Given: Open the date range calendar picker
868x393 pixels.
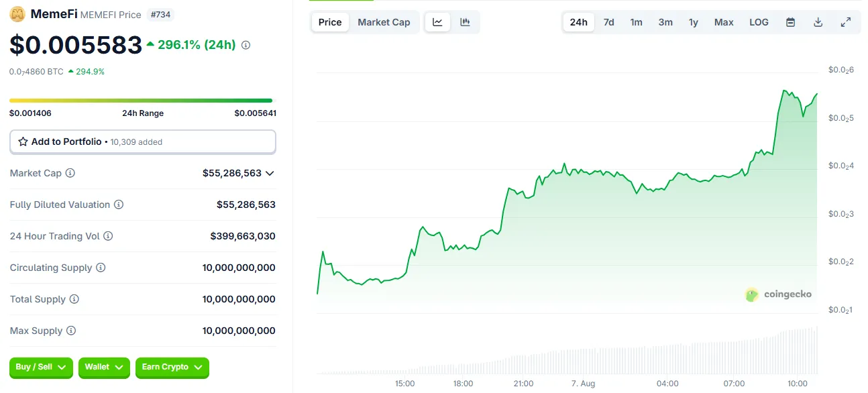Looking at the screenshot, I should [790, 21].
